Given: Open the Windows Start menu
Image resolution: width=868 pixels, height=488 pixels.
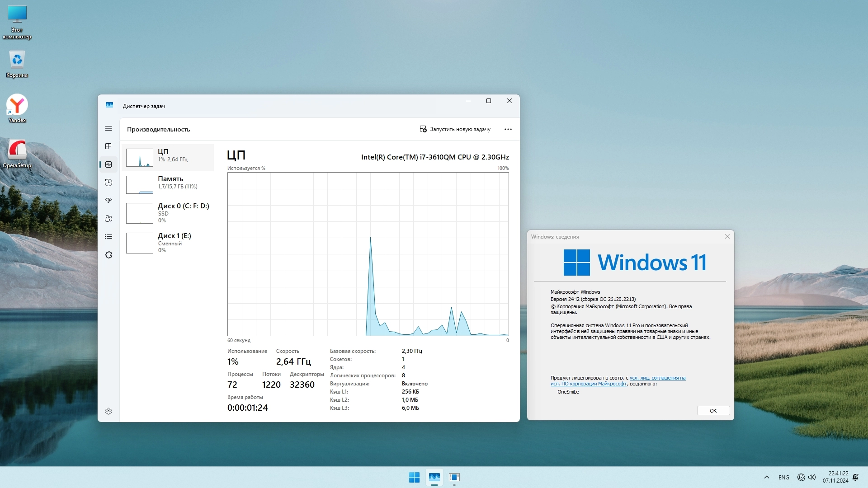Looking at the screenshot, I should point(414,477).
